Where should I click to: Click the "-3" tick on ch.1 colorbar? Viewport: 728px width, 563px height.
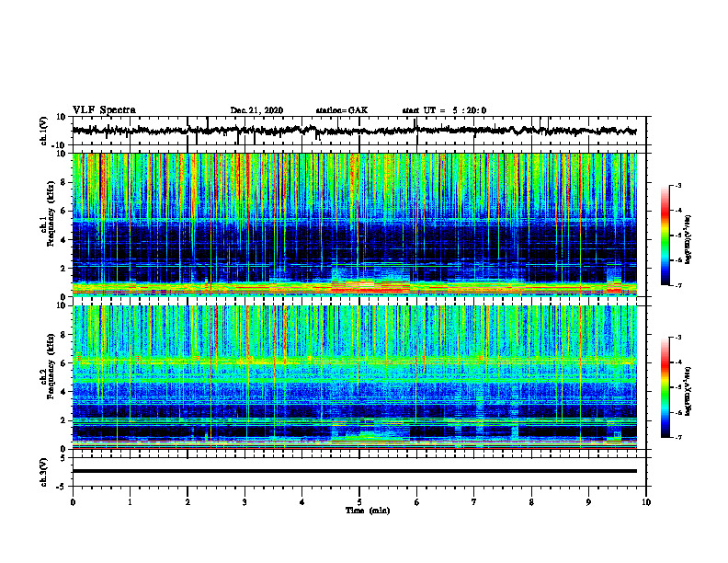[678, 185]
